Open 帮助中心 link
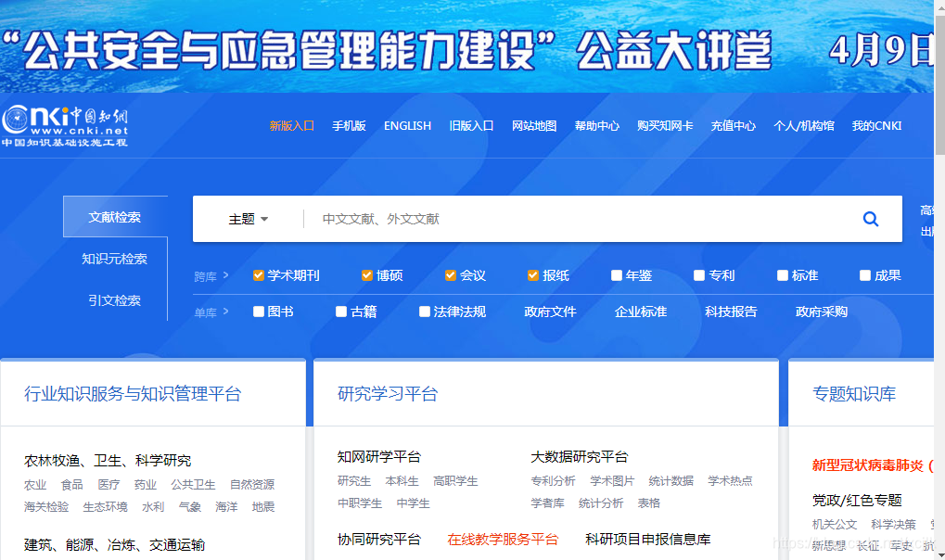 click(596, 126)
